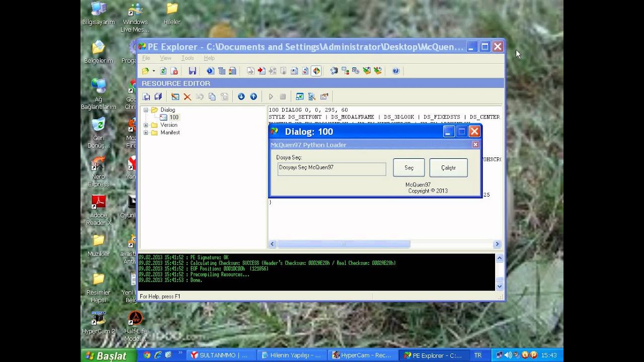The height and width of the screenshot is (362, 644).
Task: Select the Manifest folder in the tree
Action: coord(170,132)
